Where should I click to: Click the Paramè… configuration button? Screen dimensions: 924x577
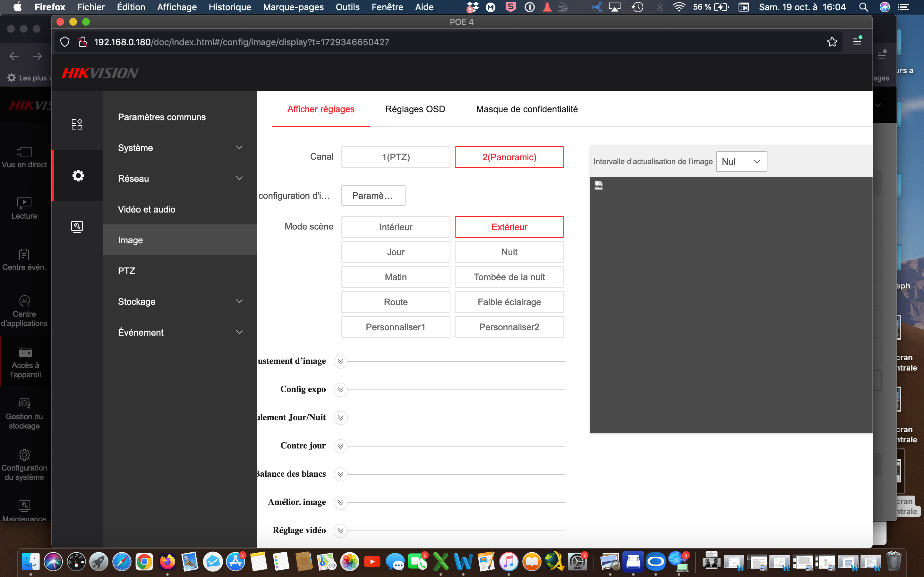pos(373,196)
